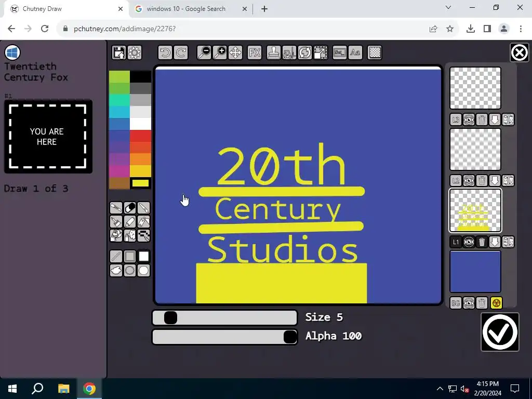
Task: Zoom in with the plus magnifier
Action: [x=220, y=52]
